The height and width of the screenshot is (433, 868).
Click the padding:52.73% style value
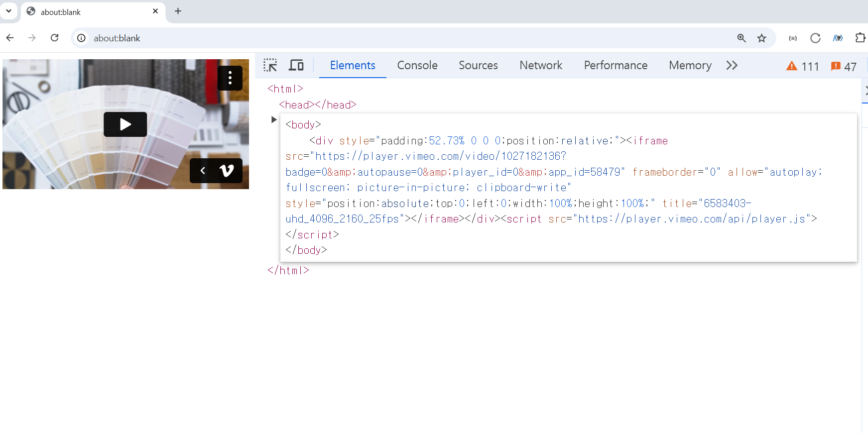click(423, 141)
